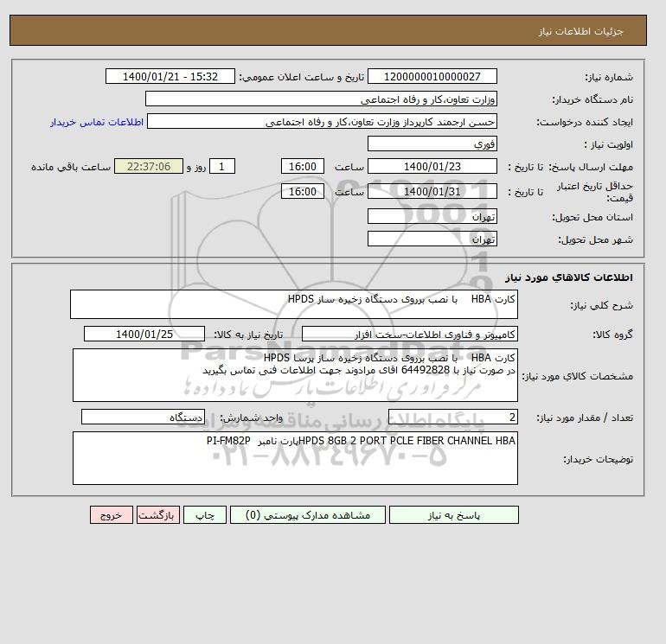
Task: Click the ساعت باقی مانده text
Action: 71,167
